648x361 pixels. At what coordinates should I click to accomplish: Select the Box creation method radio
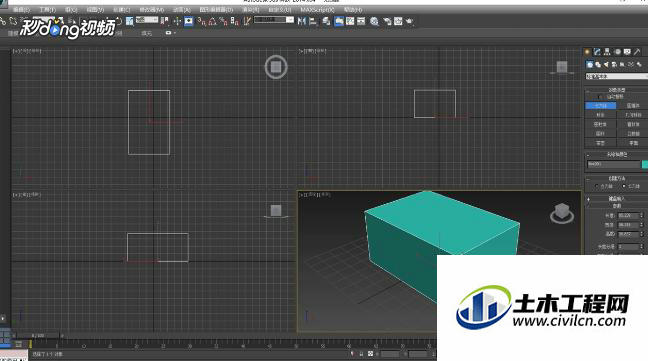pos(623,186)
